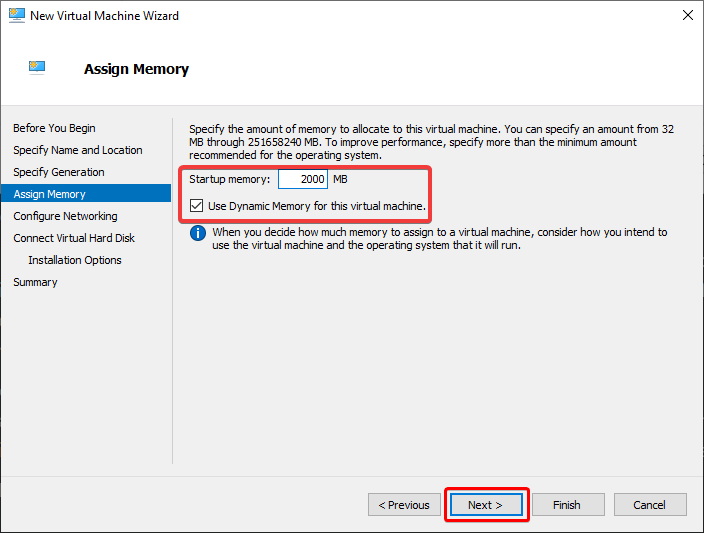Open Connect Virtual Hard Disk step
704x533 pixels.
(74, 238)
